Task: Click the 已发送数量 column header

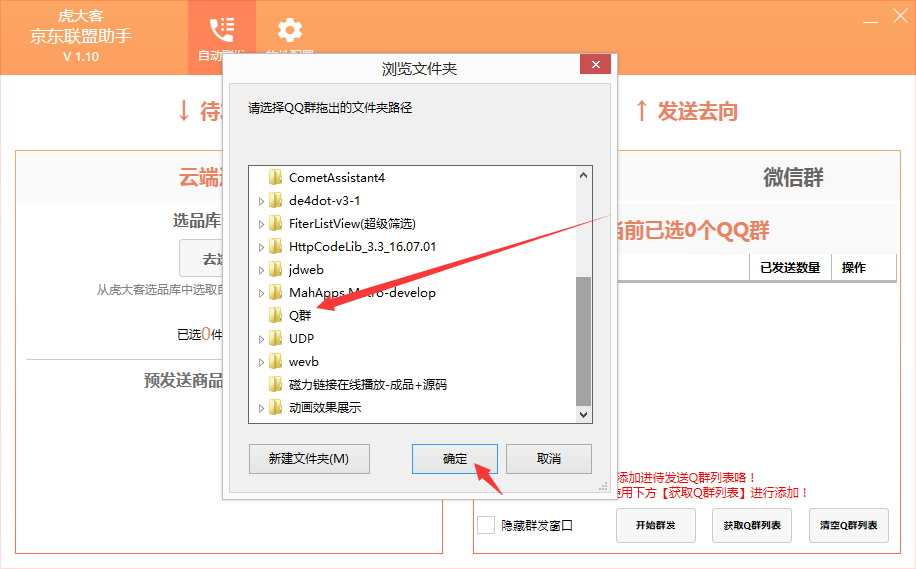Action: [x=790, y=268]
